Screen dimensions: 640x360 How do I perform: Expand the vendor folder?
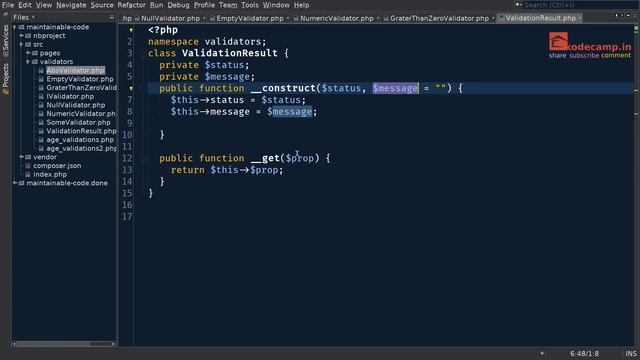[x=21, y=157]
